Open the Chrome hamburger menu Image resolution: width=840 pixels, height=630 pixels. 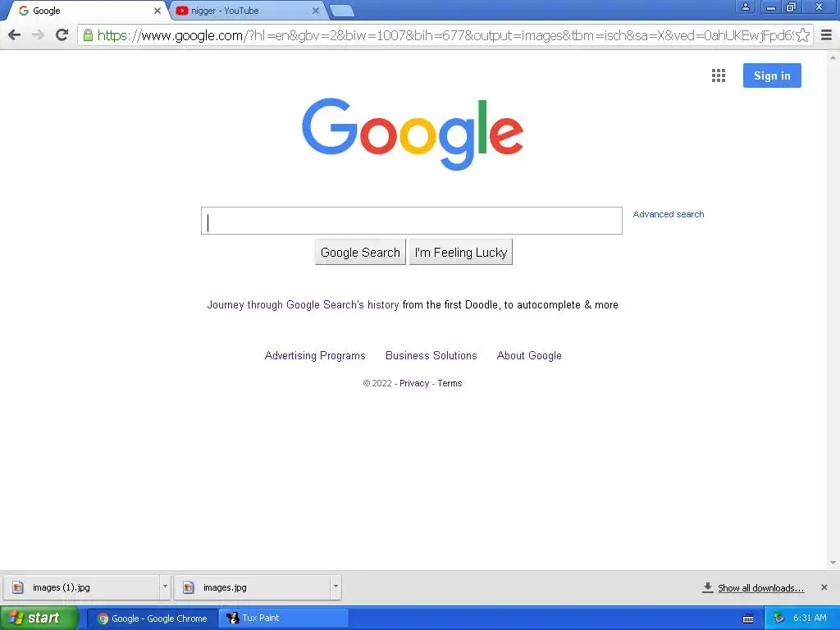point(827,35)
